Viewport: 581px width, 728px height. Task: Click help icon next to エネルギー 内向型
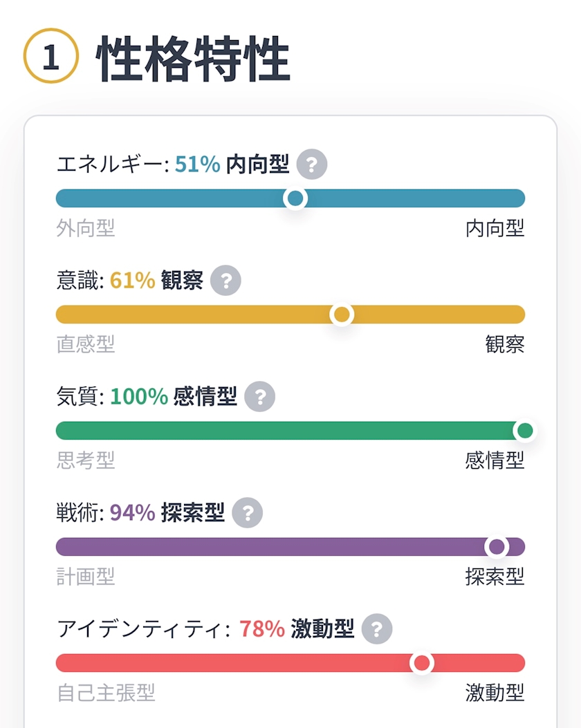pyautogui.click(x=311, y=165)
